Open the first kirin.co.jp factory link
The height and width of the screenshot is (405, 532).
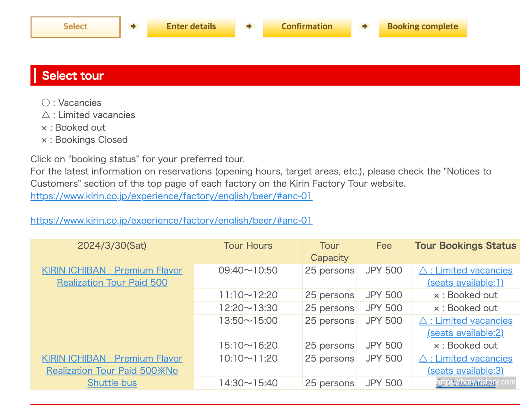click(x=171, y=196)
